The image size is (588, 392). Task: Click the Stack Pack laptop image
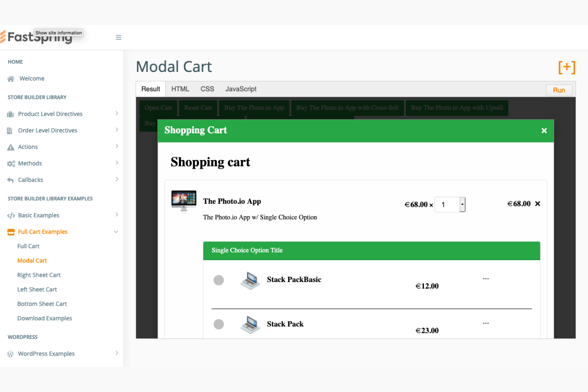[x=250, y=324]
